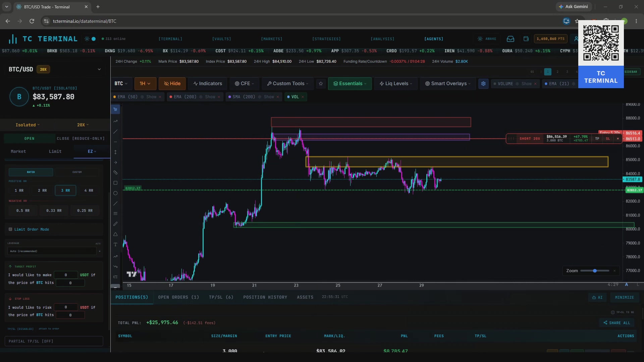Select the Limit order type tab
The width and height of the screenshot is (644, 362).
55,152
